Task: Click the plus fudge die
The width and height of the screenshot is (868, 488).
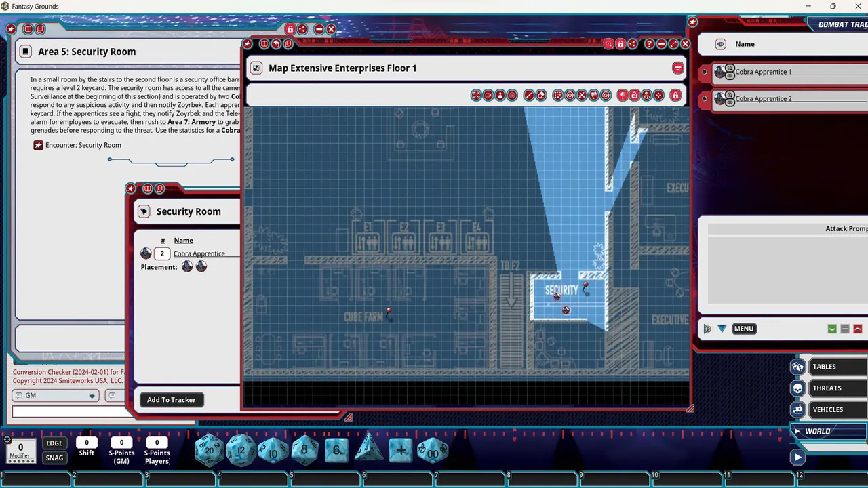Action: pyautogui.click(x=401, y=450)
